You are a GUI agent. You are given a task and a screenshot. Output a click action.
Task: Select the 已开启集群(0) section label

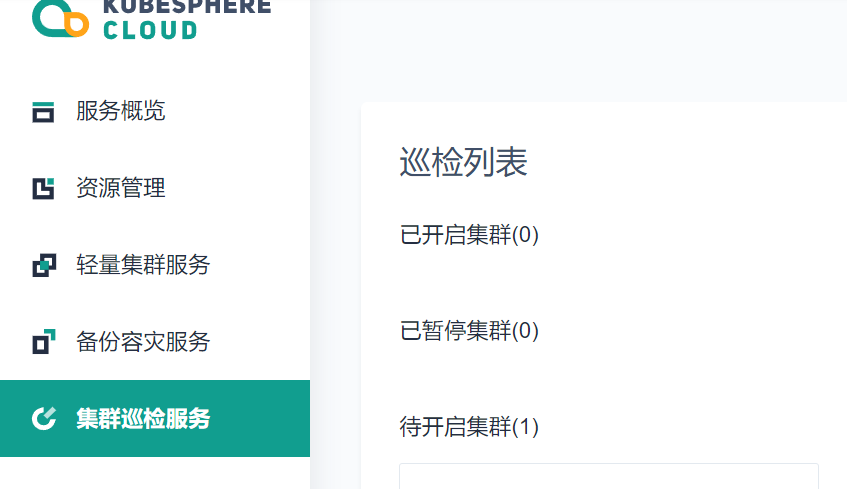point(469,235)
